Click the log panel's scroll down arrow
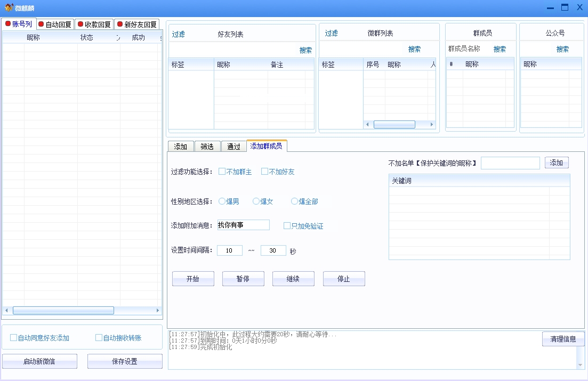 point(581,364)
